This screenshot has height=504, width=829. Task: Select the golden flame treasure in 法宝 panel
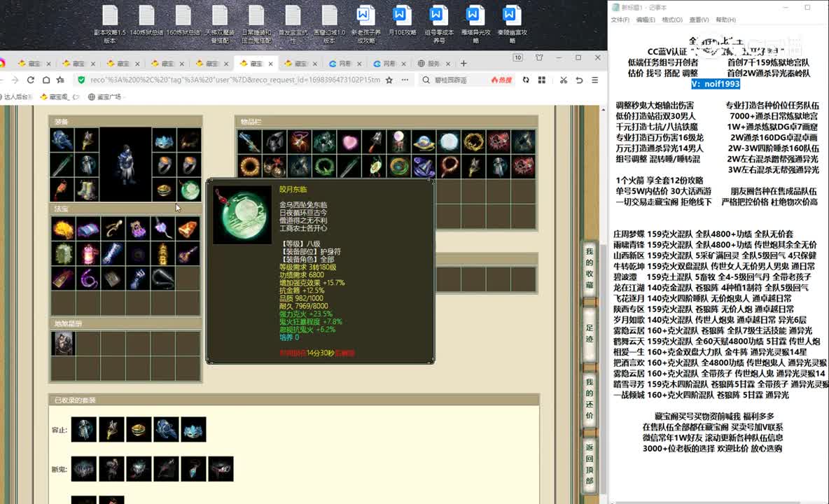click(63, 229)
